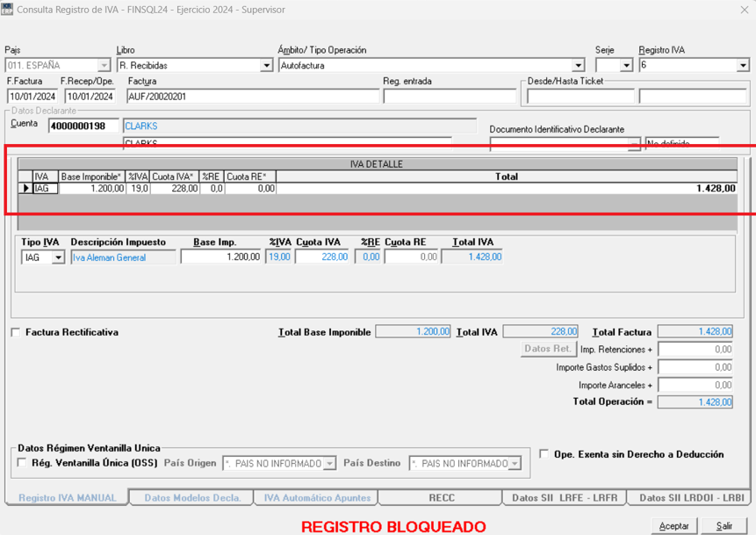Open the País Destino dropdown

tap(515, 464)
